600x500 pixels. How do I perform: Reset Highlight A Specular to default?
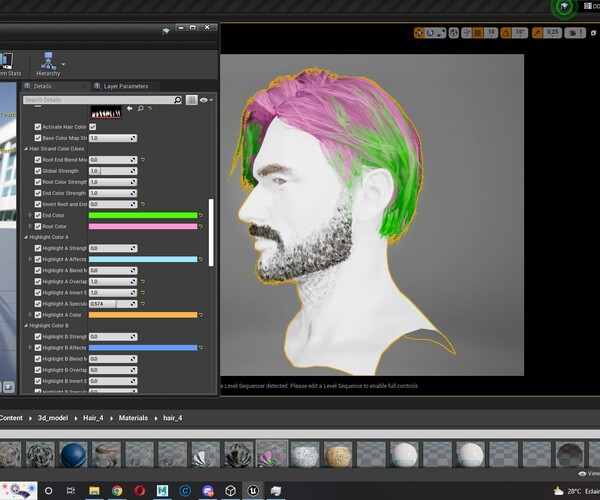143,304
